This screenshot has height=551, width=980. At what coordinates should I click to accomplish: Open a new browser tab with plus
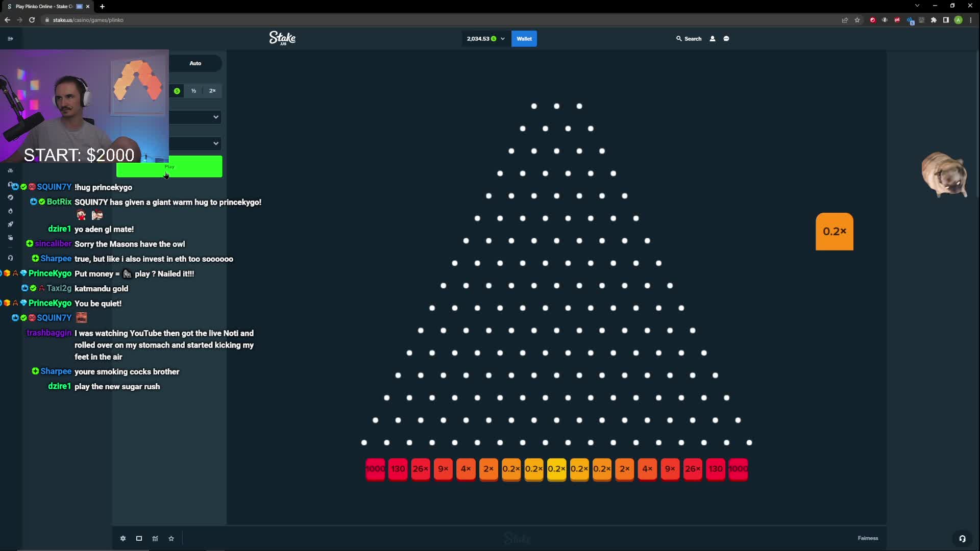coord(102,6)
